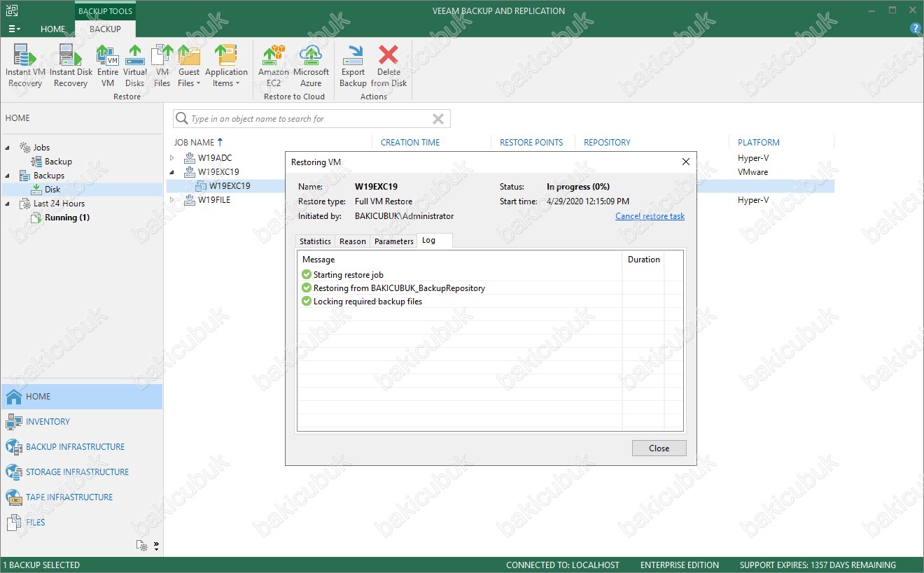Select the BACKUP ribbon tab

105,29
